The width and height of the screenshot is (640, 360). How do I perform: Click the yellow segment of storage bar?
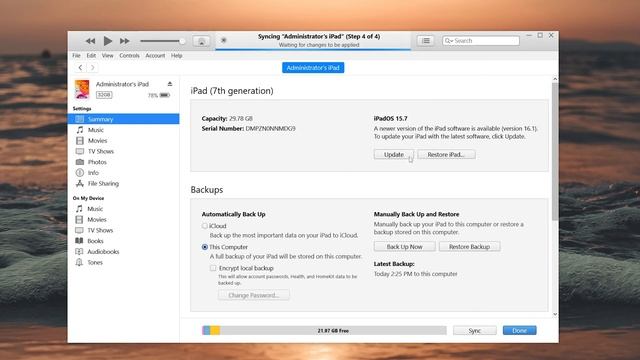tap(215, 331)
